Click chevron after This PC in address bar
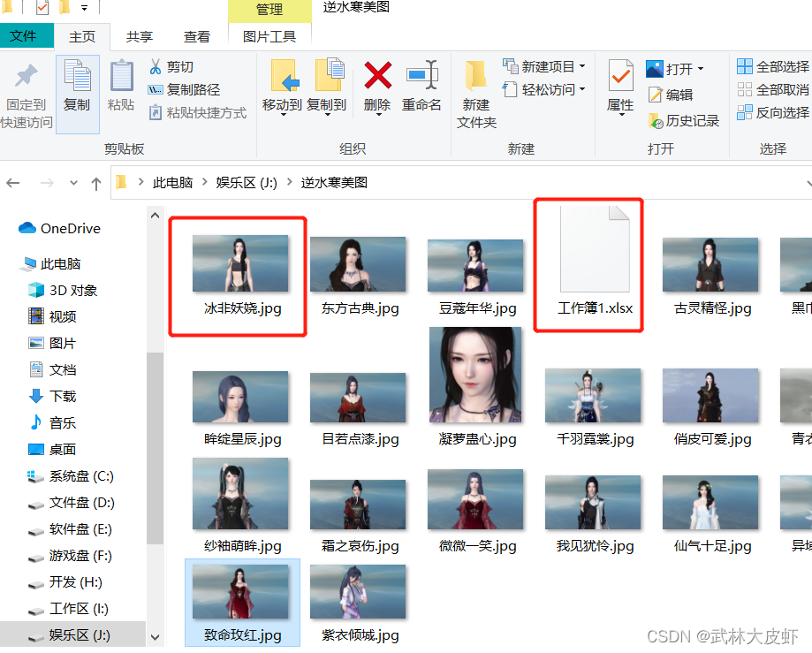Viewport: 812px width, 653px height. 205,182
